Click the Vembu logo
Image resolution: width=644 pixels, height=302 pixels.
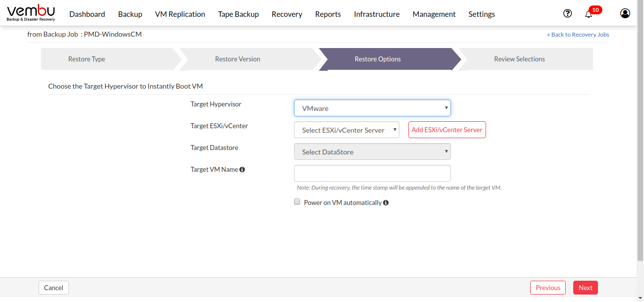click(31, 13)
